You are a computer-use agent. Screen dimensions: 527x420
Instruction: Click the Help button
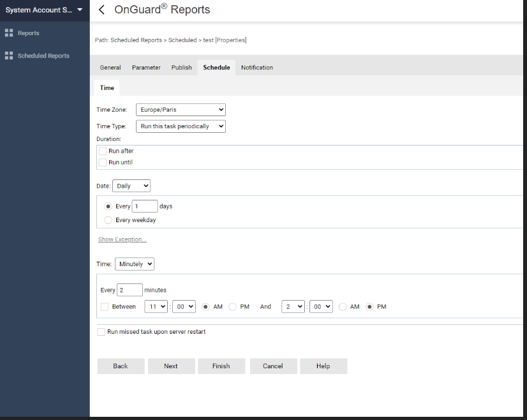(323, 366)
